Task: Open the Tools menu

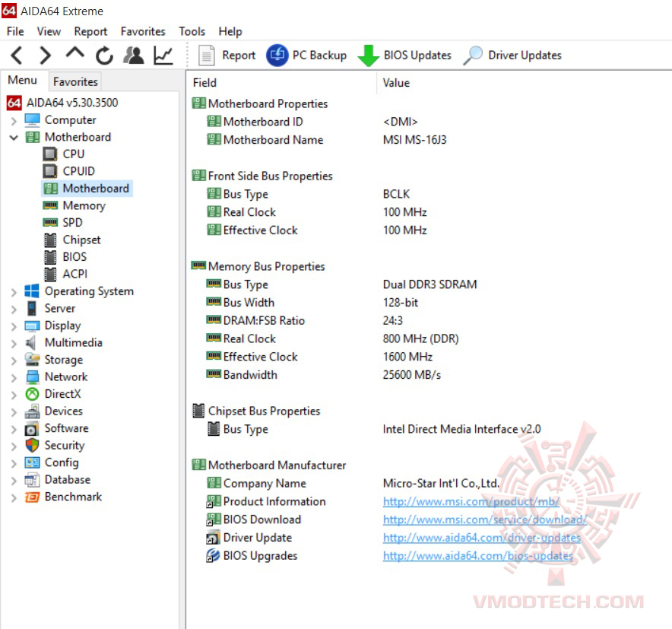Action: click(192, 31)
